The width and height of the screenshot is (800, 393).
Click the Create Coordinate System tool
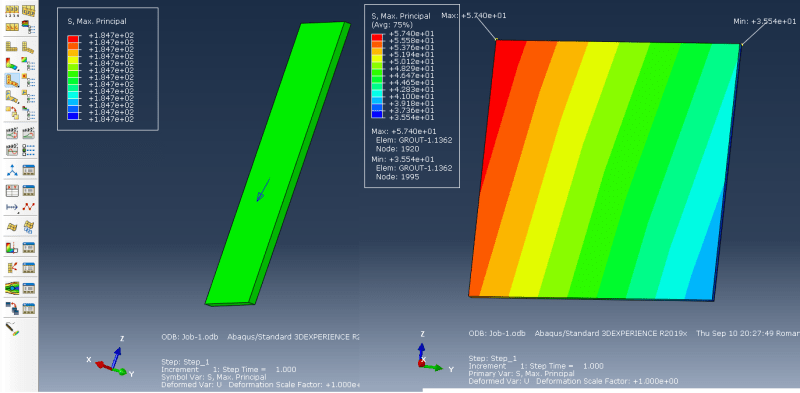(x=12, y=171)
